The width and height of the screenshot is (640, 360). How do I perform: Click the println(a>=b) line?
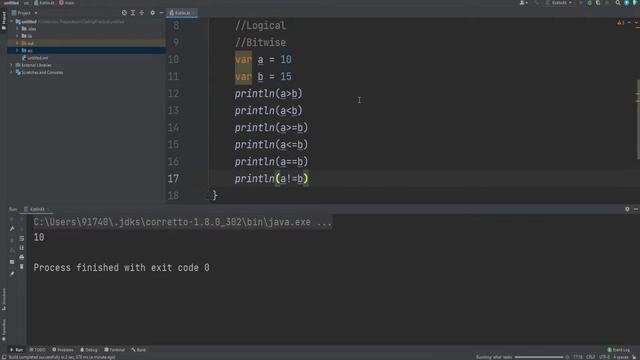[x=271, y=128]
